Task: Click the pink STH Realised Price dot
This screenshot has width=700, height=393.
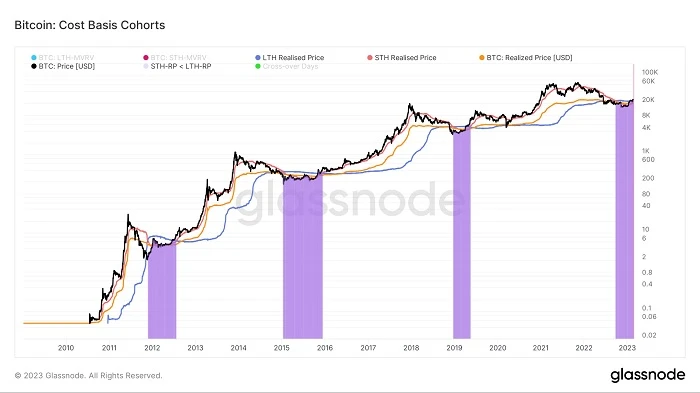Action: pyautogui.click(x=370, y=58)
